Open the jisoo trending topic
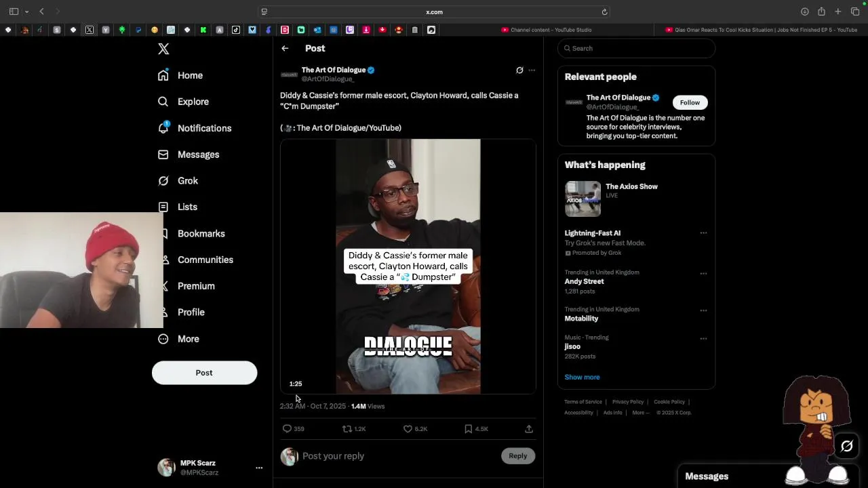This screenshot has height=488, width=868. [572, 346]
